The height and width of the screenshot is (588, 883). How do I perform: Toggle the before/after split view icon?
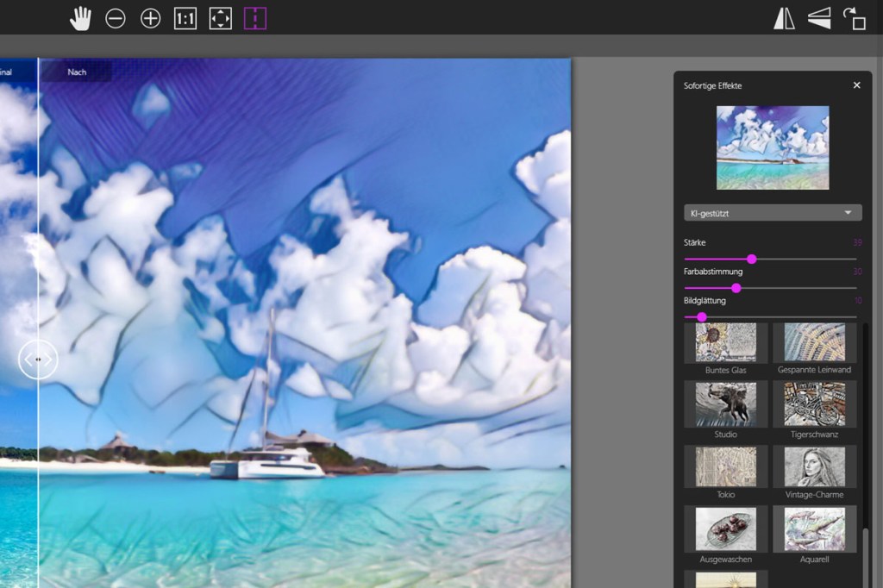(x=255, y=19)
